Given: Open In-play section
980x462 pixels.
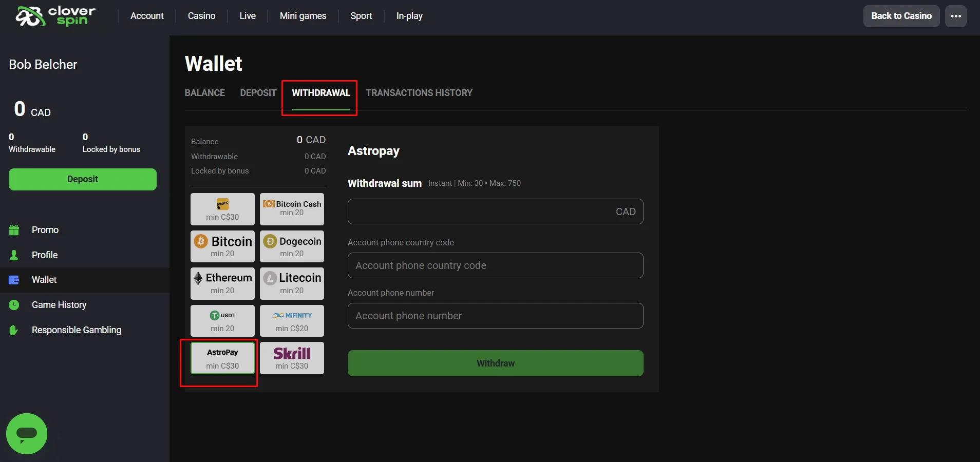Looking at the screenshot, I should pos(409,16).
